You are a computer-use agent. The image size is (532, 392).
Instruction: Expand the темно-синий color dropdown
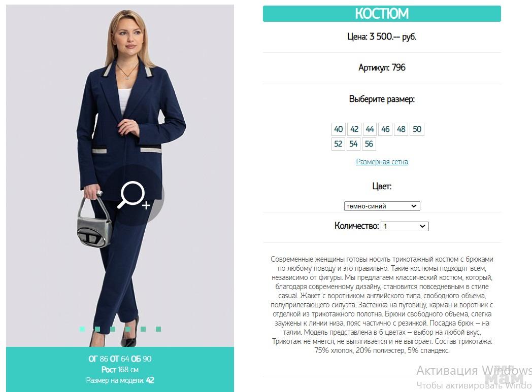[382, 206]
